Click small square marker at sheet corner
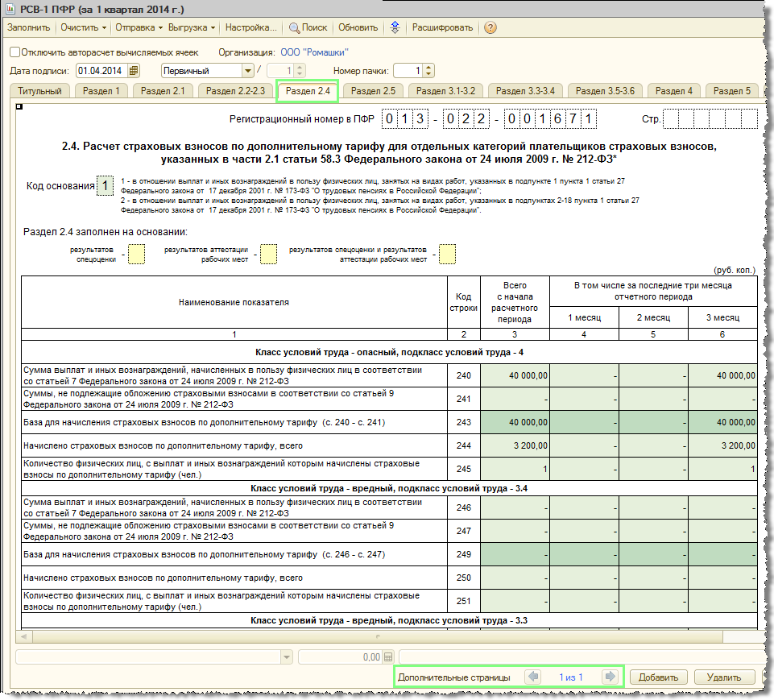This screenshot has width=774, height=700. coord(19,107)
